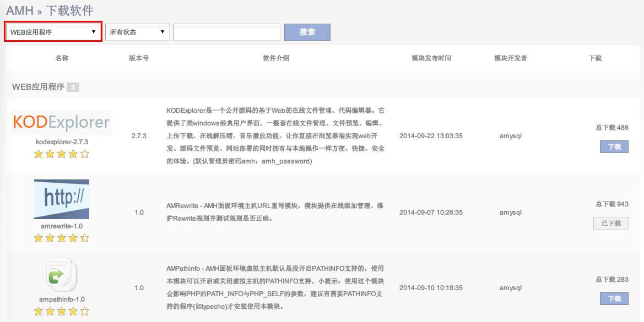Download the KODExplorer module
The image size is (644, 322).
pyautogui.click(x=614, y=147)
